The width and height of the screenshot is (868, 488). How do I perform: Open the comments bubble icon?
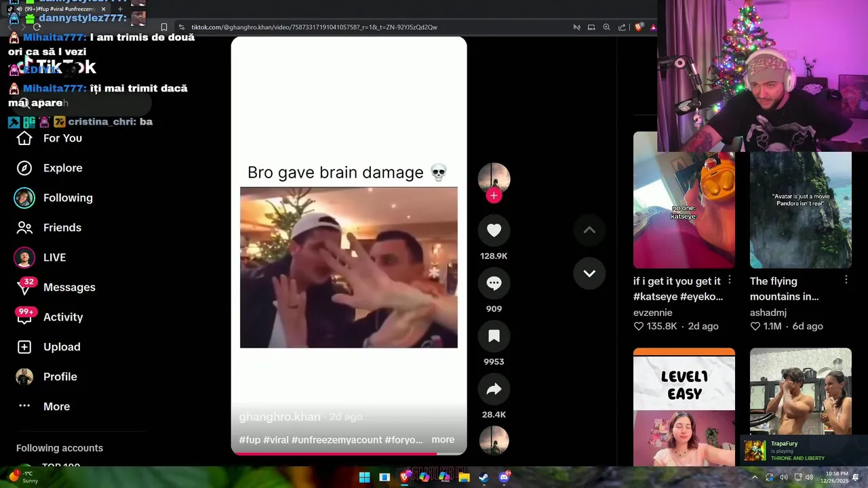coord(494,283)
